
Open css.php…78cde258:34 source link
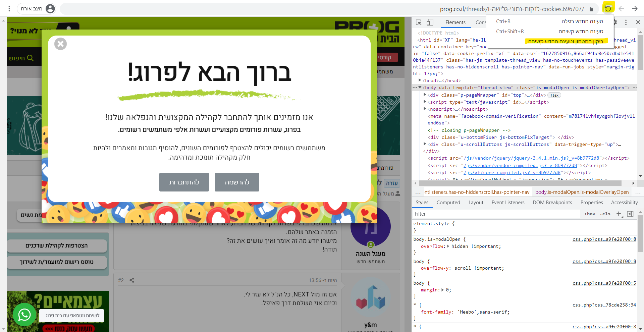(x=604, y=305)
